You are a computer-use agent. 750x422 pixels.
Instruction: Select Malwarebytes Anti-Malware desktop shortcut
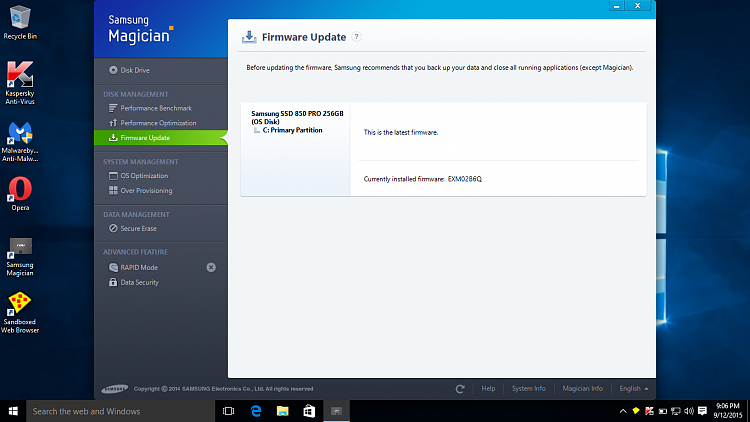click(20, 142)
